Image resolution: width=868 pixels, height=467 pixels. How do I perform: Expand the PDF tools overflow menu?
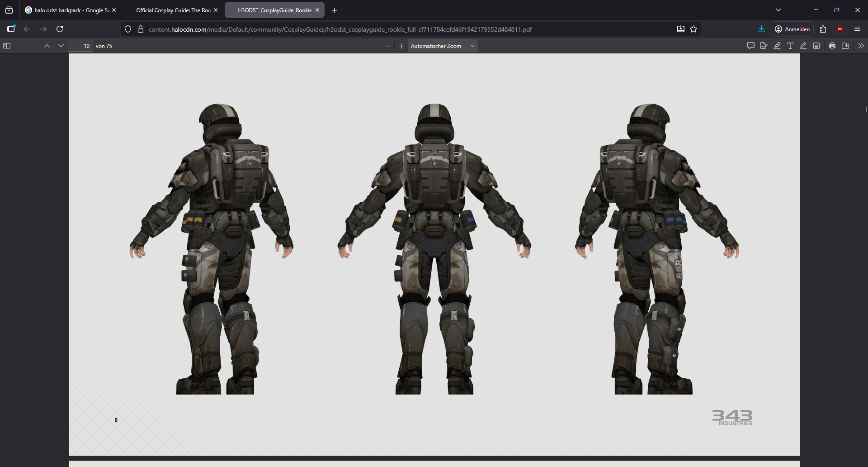coord(861,46)
